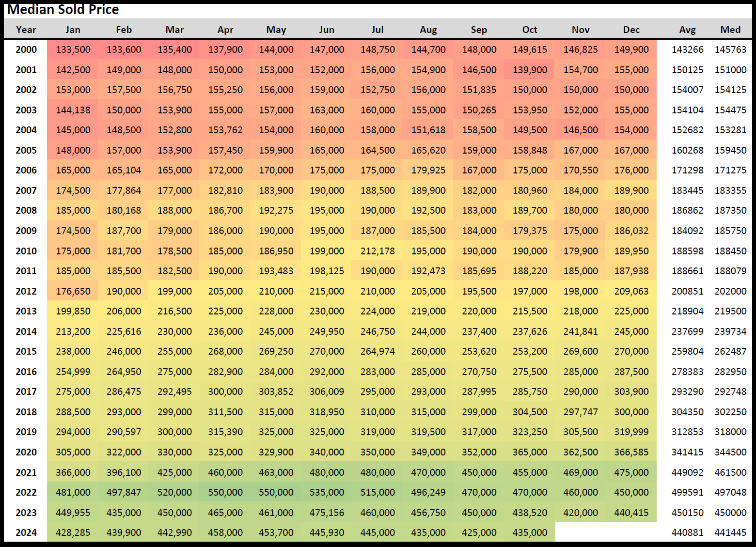Click the June 2023 cell showing 475,156
This screenshot has height=547, width=756.
(327, 513)
